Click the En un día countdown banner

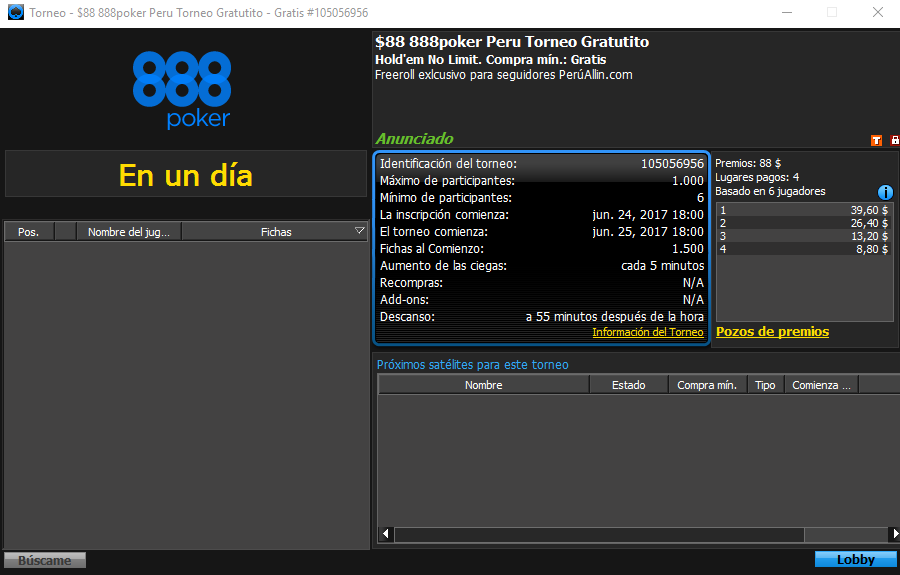click(x=185, y=174)
